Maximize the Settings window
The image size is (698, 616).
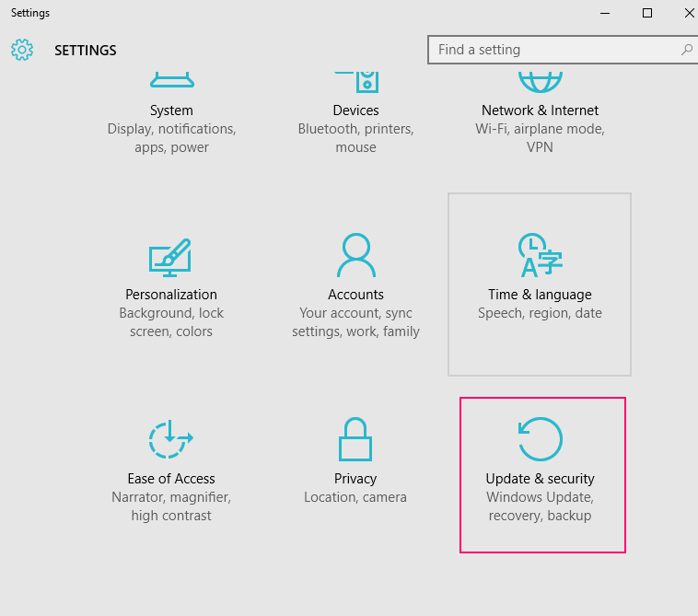(647, 13)
